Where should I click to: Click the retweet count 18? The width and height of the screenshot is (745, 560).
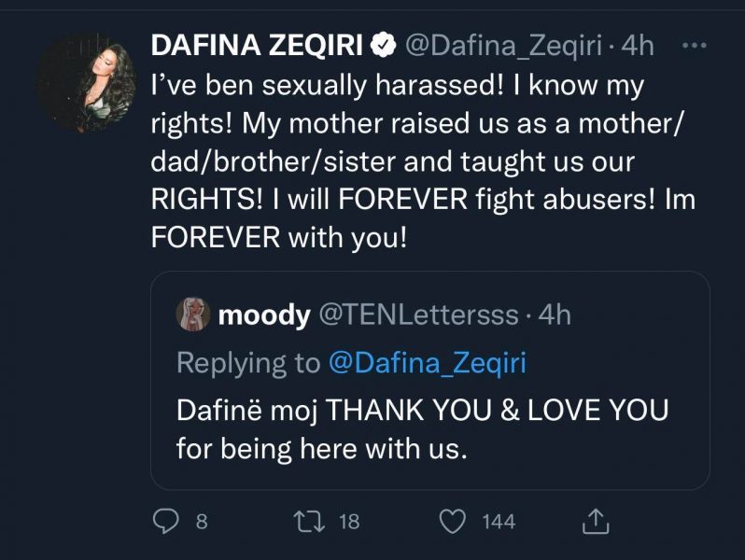[x=348, y=521]
